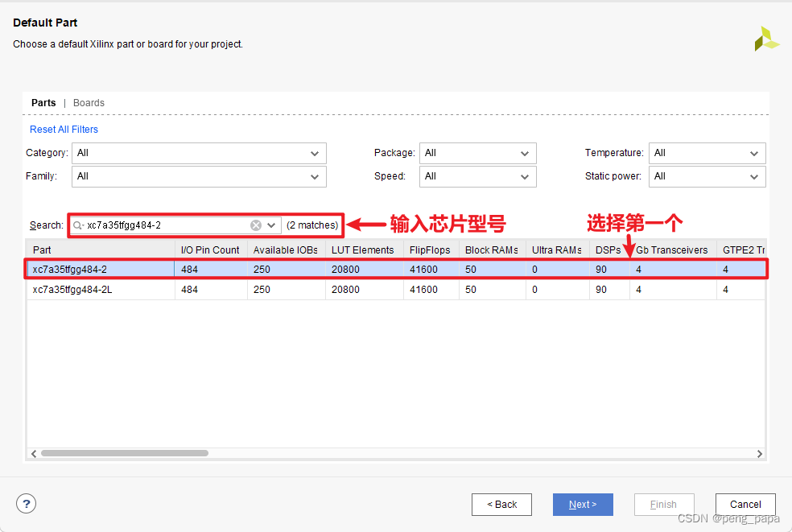Open the Category dropdown
Screen dimensions: 792x532
(x=199, y=153)
